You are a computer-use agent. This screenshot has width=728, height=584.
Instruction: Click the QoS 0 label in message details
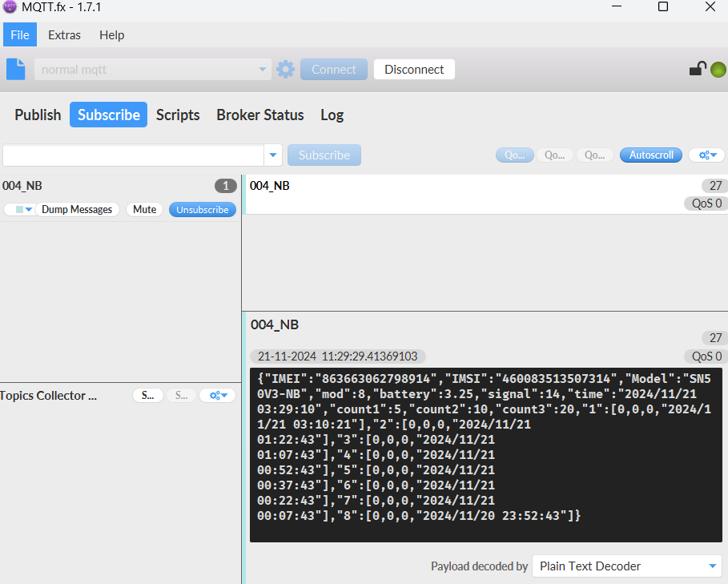(x=706, y=356)
